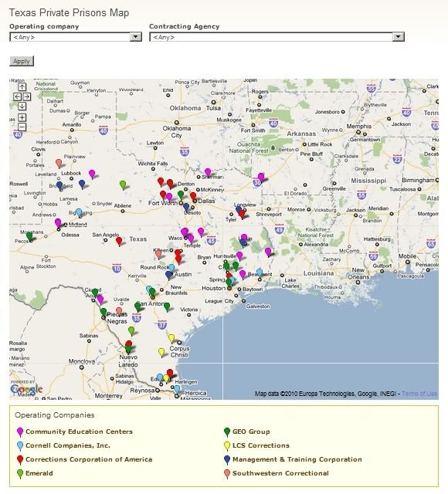Pan the map left with the arrow
448x494 pixels.
[17, 96]
